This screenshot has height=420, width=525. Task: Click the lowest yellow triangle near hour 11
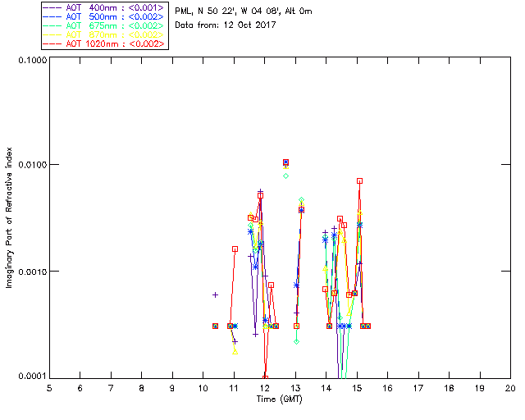coord(235,352)
